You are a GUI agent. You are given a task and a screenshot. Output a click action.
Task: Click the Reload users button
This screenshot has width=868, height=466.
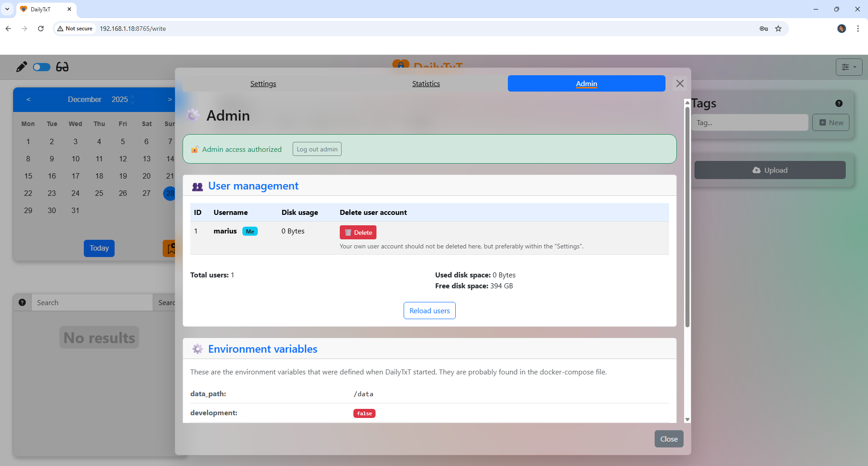point(429,311)
